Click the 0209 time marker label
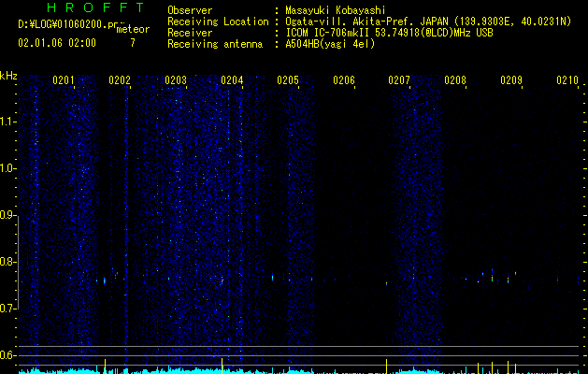 click(511, 80)
